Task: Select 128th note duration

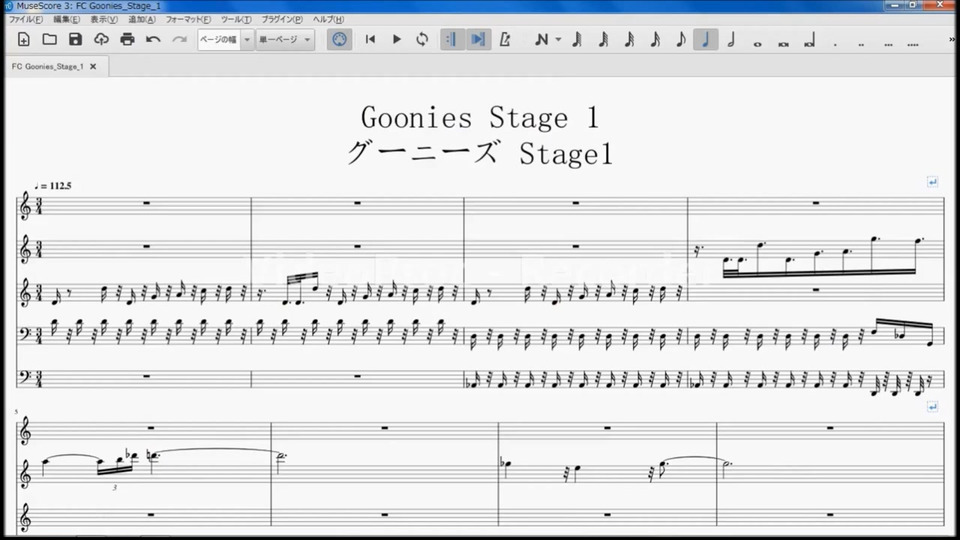Action: pyautogui.click(x=577, y=40)
